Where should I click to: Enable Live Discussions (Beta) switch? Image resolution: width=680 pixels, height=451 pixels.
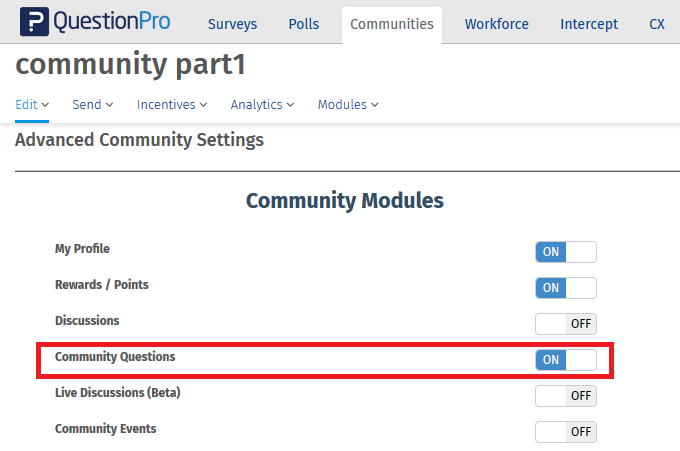[565, 396]
